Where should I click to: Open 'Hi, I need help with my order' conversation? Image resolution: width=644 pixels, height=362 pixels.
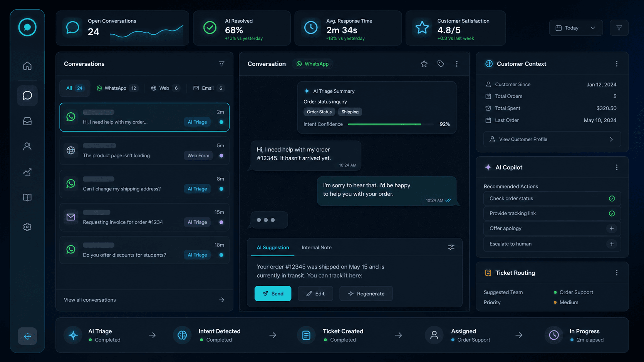(144, 117)
